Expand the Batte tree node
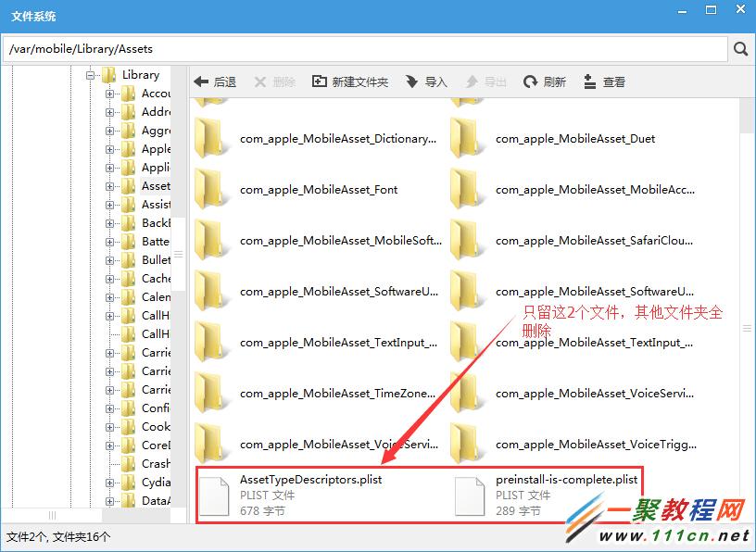The height and width of the screenshot is (552, 756). coord(109,242)
